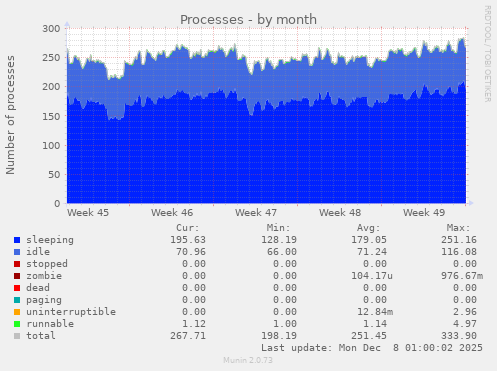Click the 'idle' legend label
The width and height of the screenshot is (497, 371).
38,252
